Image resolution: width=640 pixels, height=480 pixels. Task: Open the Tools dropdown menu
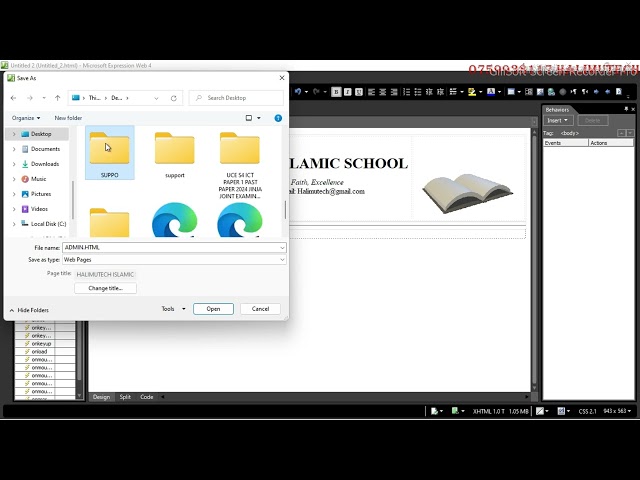click(173, 309)
